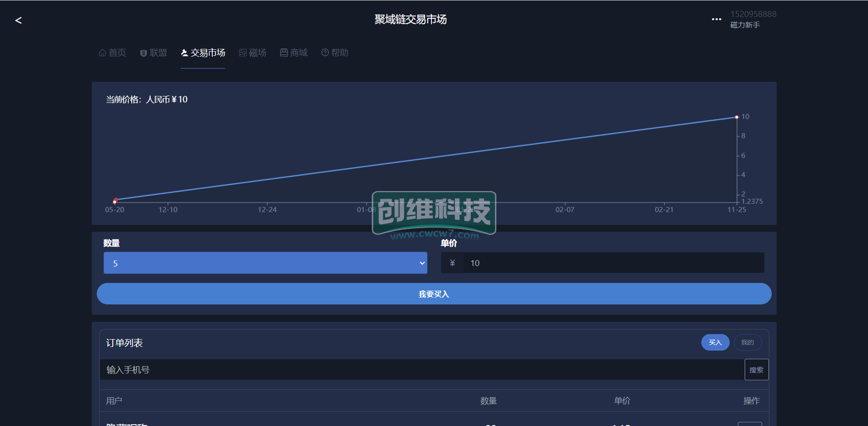The width and height of the screenshot is (868, 426).
Task: Click the question mark 帮助 icon
Action: [x=325, y=53]
